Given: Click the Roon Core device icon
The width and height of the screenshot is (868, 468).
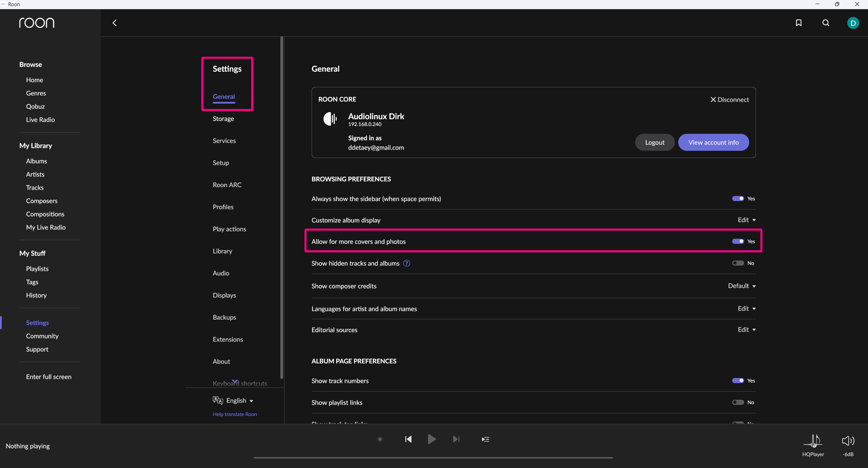Looking at the screenshot, I should (330, 119).
